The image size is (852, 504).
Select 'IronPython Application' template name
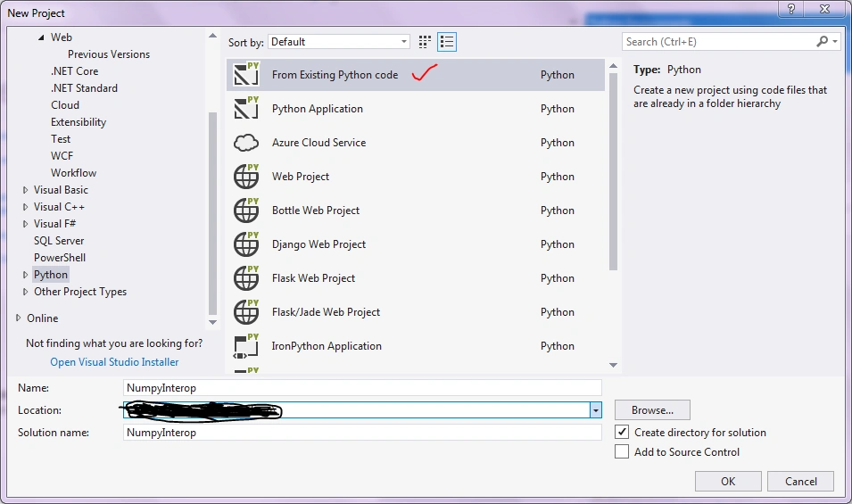pyautogui.click(x=327, y=346)
